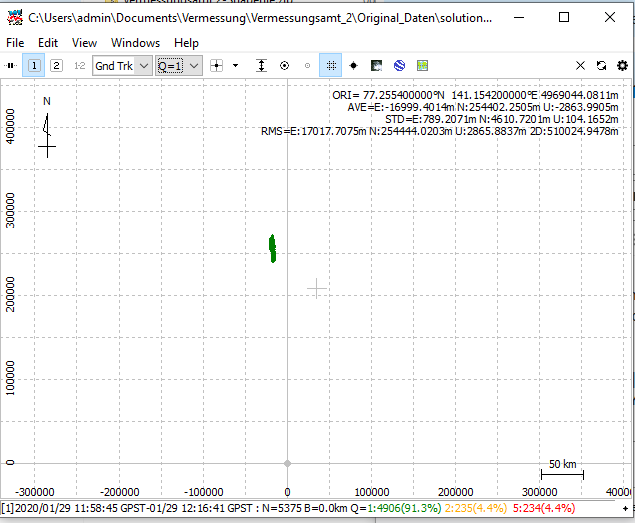Click the fit vertical range icon
Screen dimensions: 635x523
tap(262, 66)
